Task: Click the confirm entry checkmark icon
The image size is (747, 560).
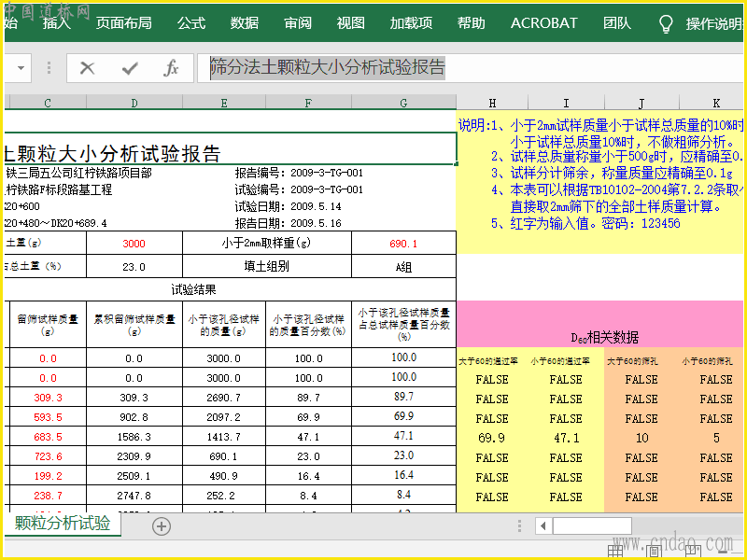Action: coord(130,68)
